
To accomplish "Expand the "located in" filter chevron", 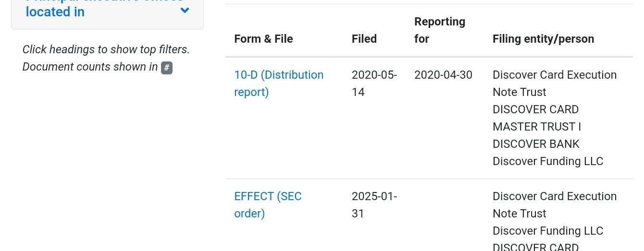I will 185,10.
